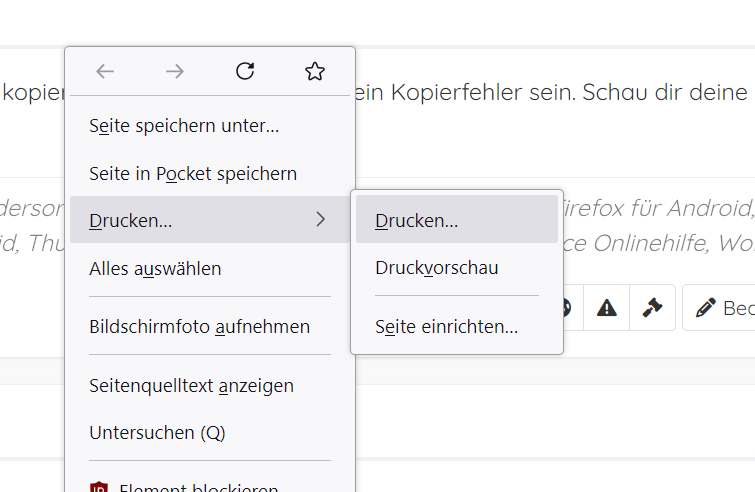
Task: Click the forward arrow in context menu
Action: [x=175, y=71]
